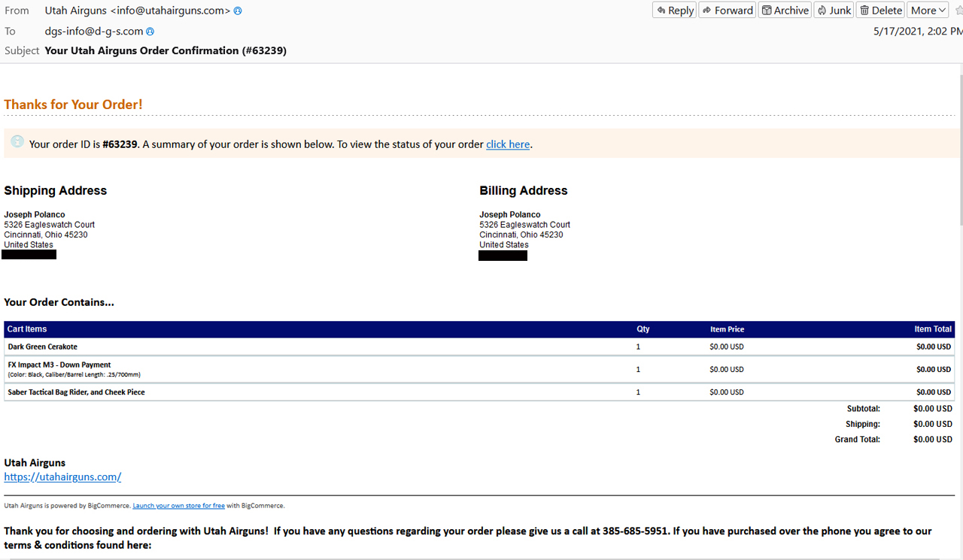Click the Grand Total amount $0.00 USD
The height and width of the screenshot is (560, 963).
pos(933,440)
